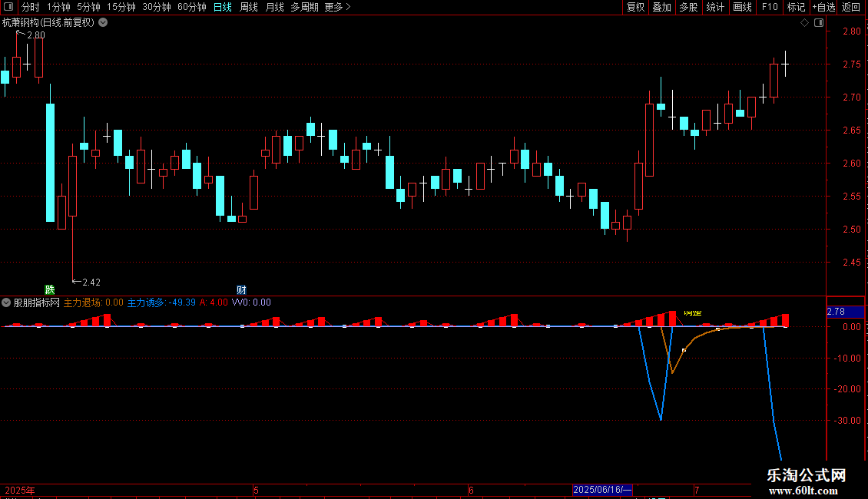Click the yellow signal label in indicator pane
The height and width of the screenshot is (499, 868).
[693, 313]
